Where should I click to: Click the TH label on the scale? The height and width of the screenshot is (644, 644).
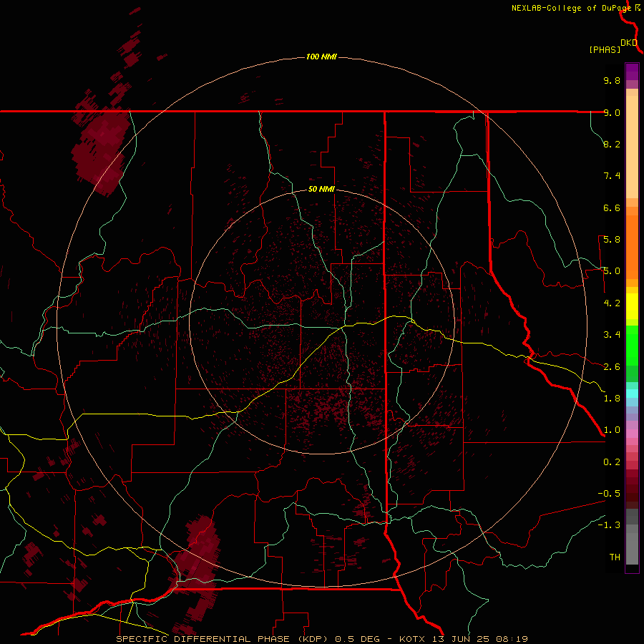point(615,557)
